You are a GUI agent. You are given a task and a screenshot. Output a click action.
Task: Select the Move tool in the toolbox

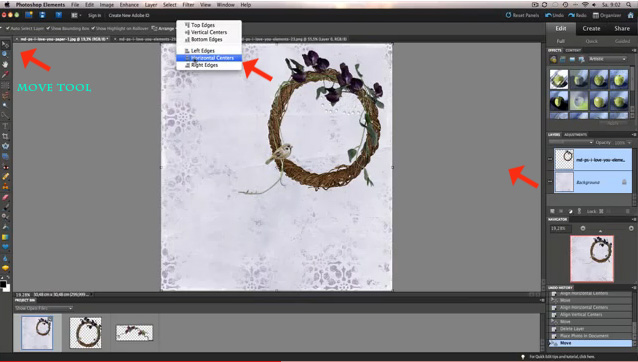[5, 44]
